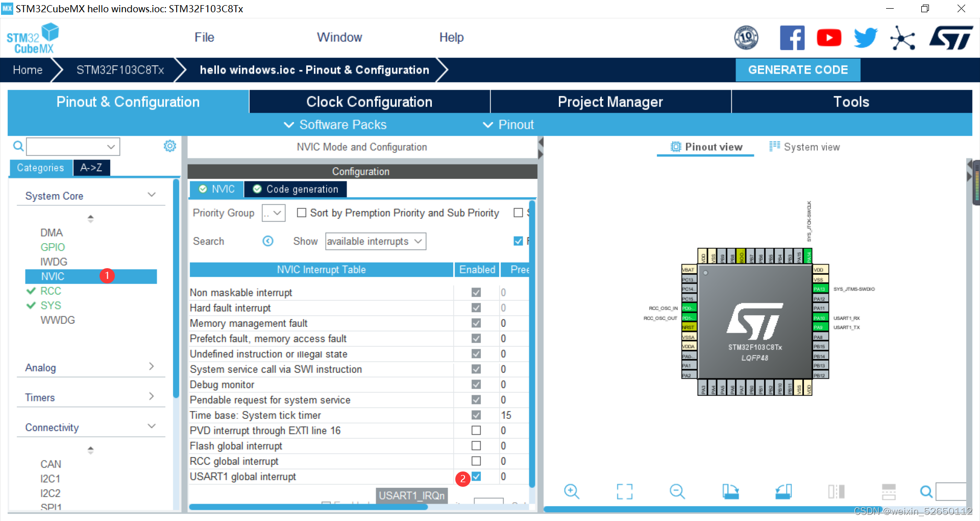The height and width of the screenshot is (521, 980).
Task: Click the System view grid icon
Action: click(775, 146)
